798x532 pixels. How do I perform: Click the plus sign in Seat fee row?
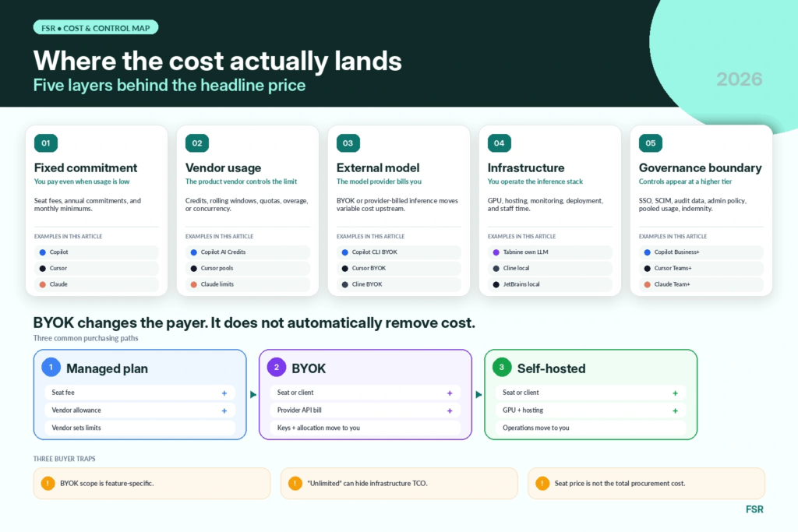click(x=224, y=393)
